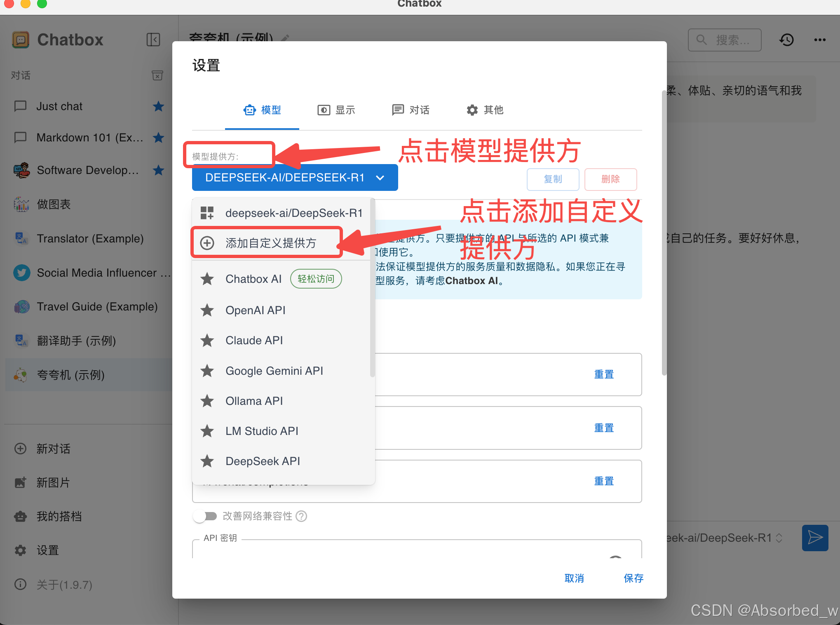Unstar the Markdown 101 conversation
This screenshot has width=840, height=625.
pos(158,137)
